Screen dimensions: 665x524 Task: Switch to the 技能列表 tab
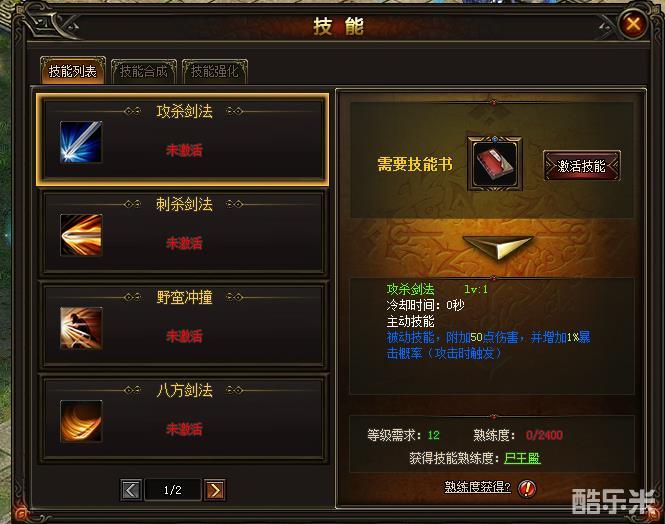point(73,71)
